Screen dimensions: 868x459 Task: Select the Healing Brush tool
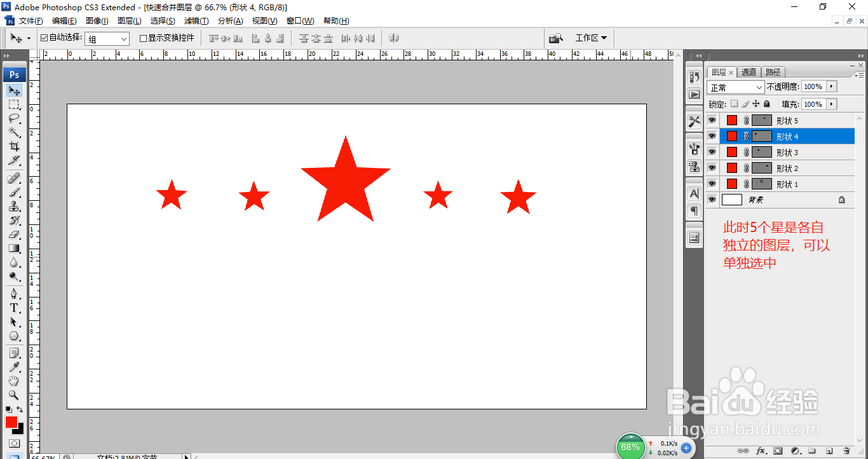tap(14, 178)
